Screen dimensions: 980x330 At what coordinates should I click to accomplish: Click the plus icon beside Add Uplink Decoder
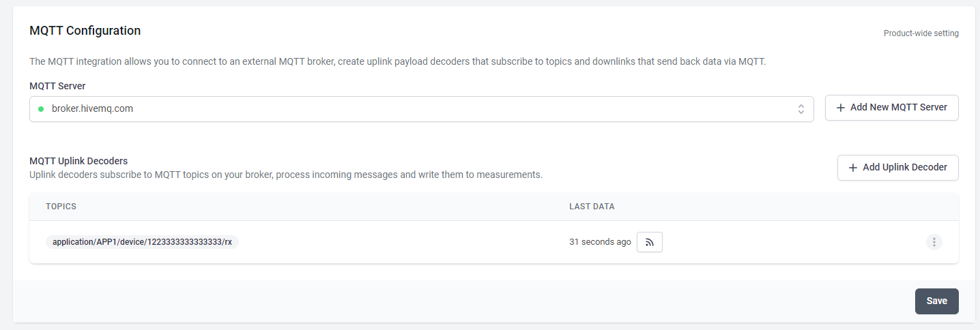click(852, 168)
